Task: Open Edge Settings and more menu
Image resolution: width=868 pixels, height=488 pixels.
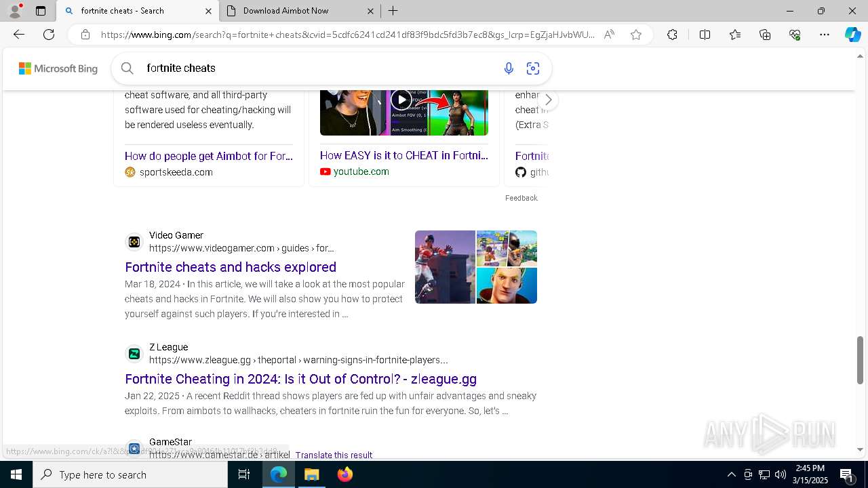Action: 825,35
